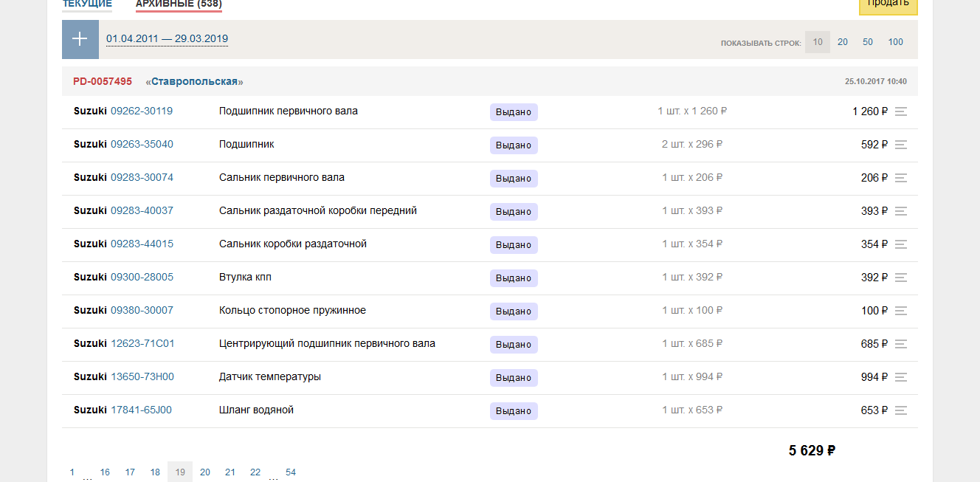This screenshot has width=980, height=482.
Task: Click Выдано status for Шланг водяной
Action: point(514,411)
